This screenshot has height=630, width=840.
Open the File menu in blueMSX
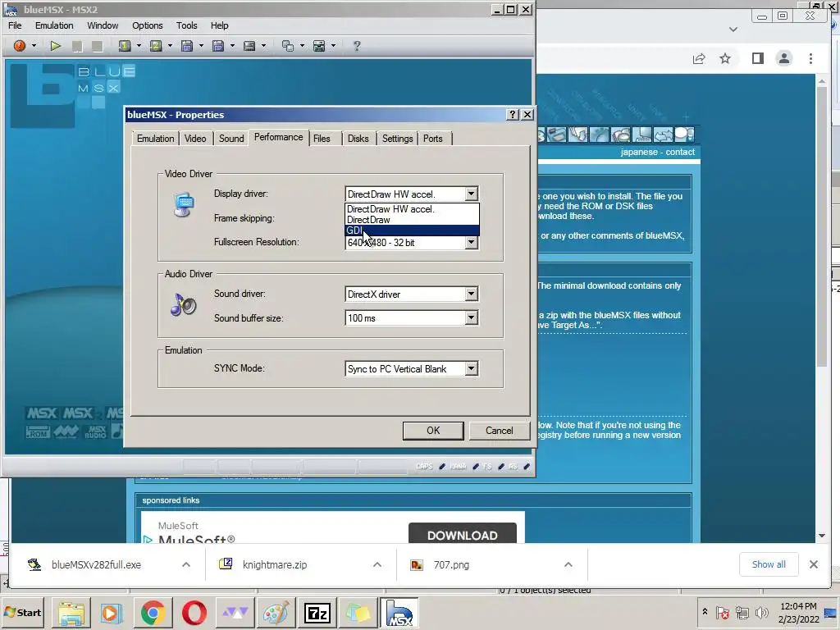[15, 25]
